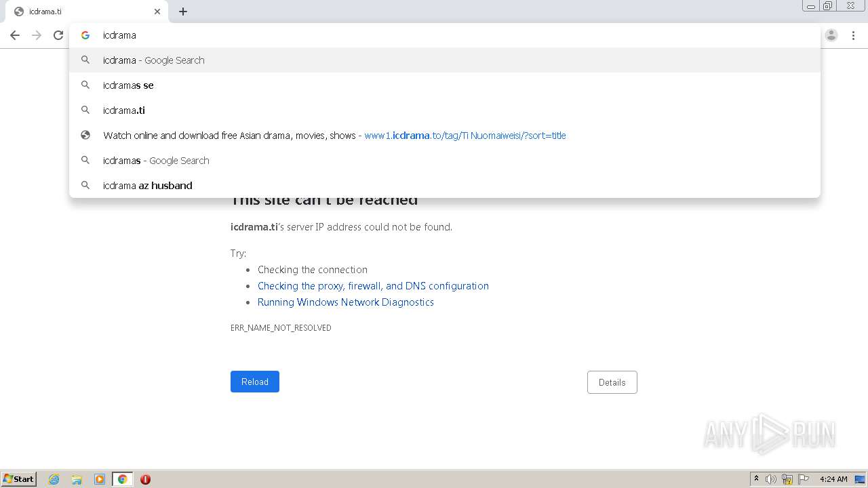The image size is (868, 488).
Task: Pick the 'icdramas - Google Search' suggestion
Action: click(x=444, y=161)
